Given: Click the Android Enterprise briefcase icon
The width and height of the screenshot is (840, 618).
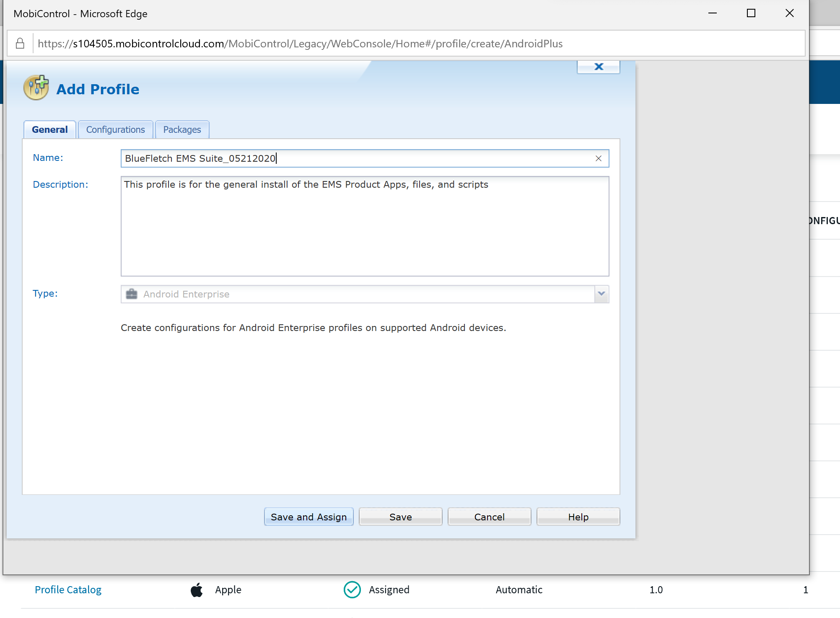Looking at the screenshot, I should pos(132,294).
